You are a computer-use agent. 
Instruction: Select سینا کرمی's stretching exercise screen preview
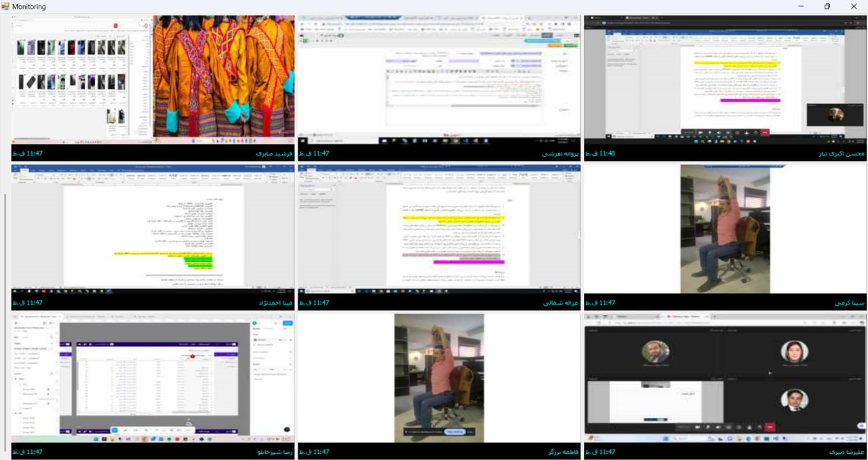pyautogui.click(x=726, y=229)
